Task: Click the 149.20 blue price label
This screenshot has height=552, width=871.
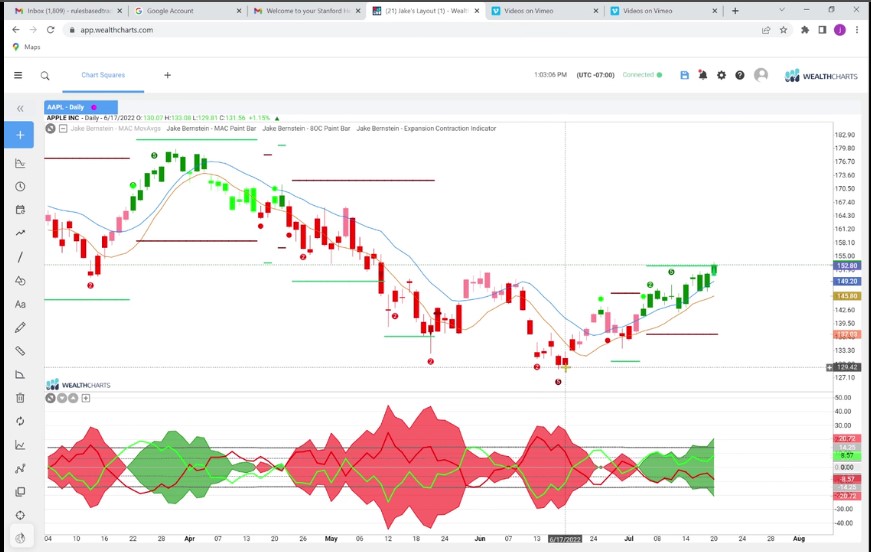Action: coord(847,282)
